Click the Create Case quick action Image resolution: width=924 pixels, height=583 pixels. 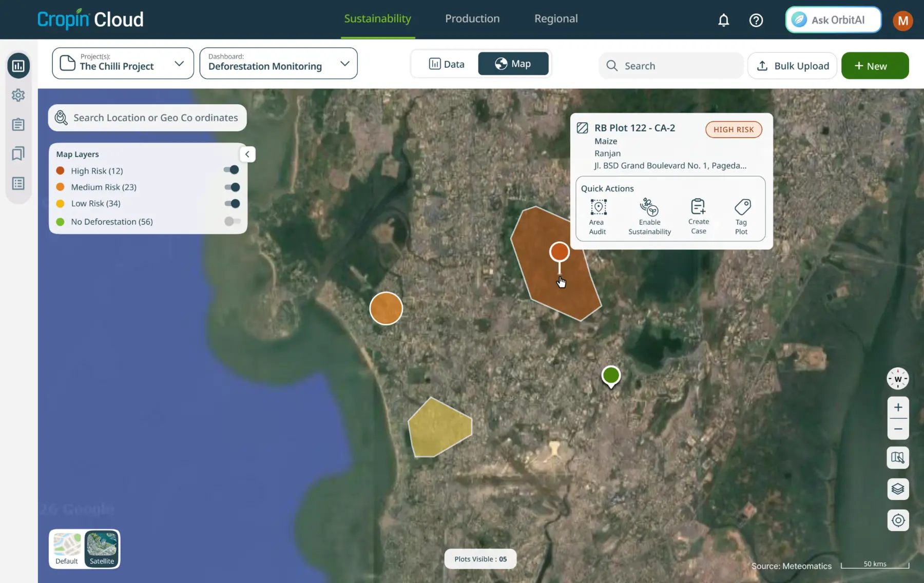(x=698, y=217)
